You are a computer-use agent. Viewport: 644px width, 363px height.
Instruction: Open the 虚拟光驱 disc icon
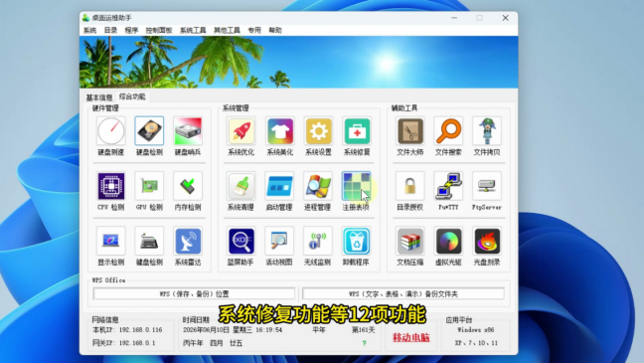click(x=448, y=241)
